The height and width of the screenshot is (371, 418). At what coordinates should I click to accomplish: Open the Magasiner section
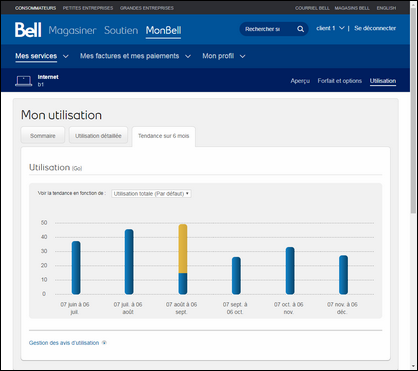pos(72,30)
